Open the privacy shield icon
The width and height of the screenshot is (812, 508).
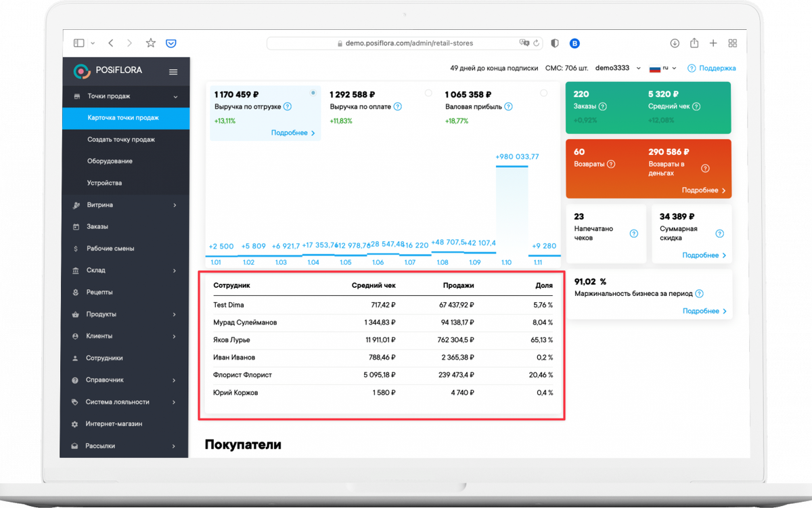(555, 43)
